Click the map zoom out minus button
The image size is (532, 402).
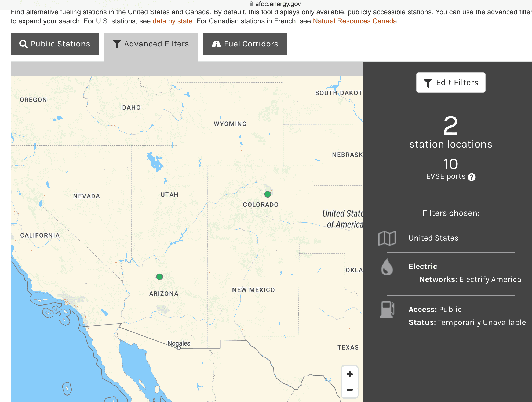tap(349, 390)
